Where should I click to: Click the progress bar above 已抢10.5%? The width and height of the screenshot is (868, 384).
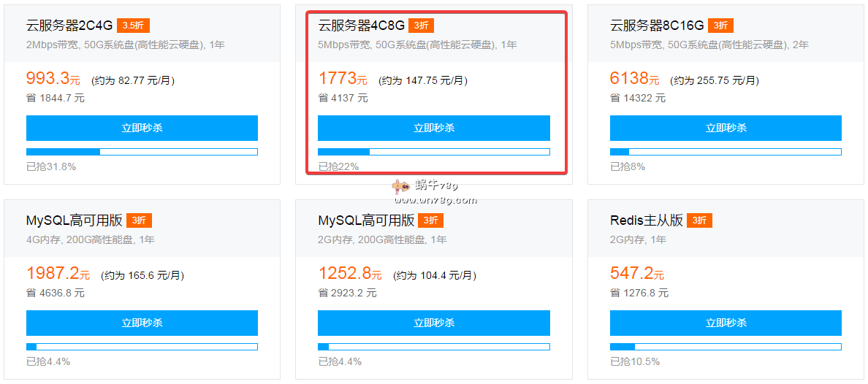726,347
